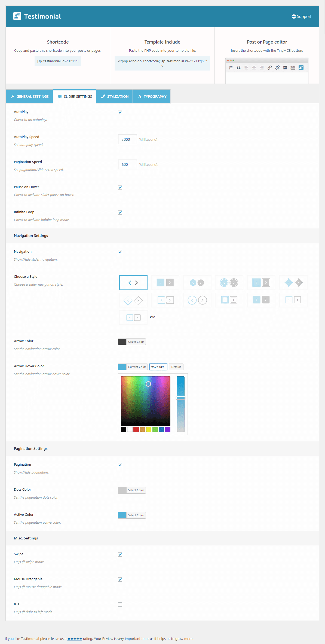The height and width of the screenshot is (644, 325).
Task: Select the plain chevron arrows navigation style
Action: (133, 283)
